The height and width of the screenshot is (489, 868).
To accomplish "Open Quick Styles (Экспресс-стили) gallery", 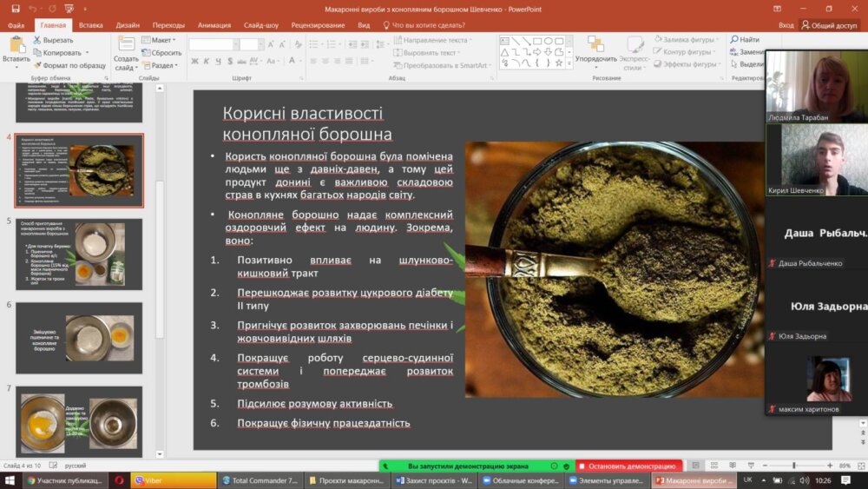I will [x=635, y=53].
